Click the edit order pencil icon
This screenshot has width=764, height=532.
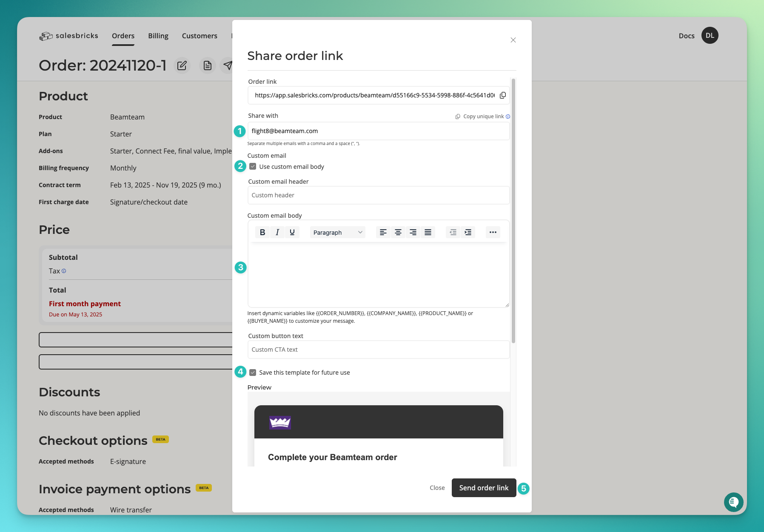click(x=182, y=65)
